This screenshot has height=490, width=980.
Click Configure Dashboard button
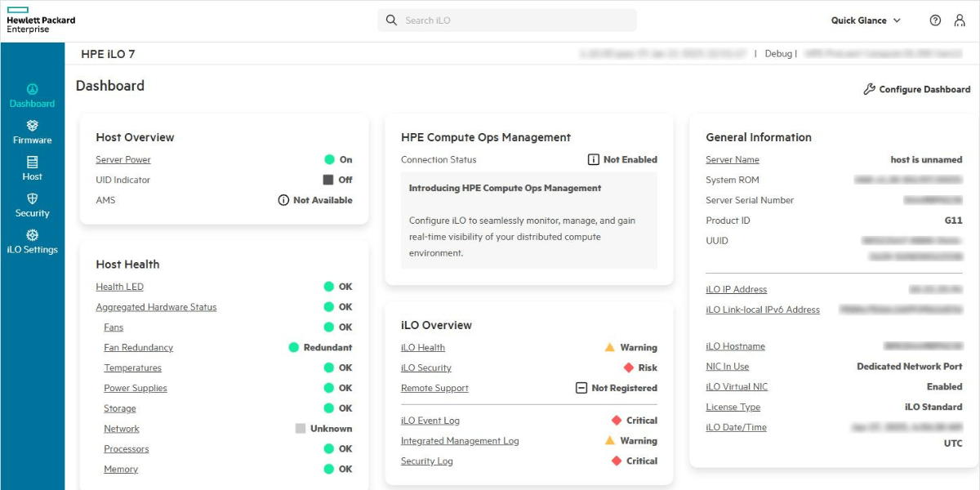[x=916, y=89]
